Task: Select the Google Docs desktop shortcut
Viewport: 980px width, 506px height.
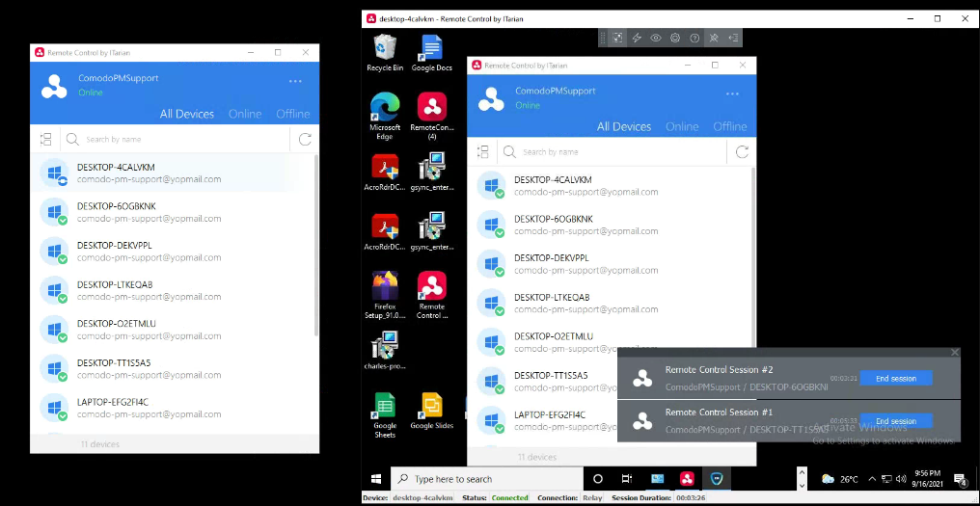Action: tap(431, 54)
